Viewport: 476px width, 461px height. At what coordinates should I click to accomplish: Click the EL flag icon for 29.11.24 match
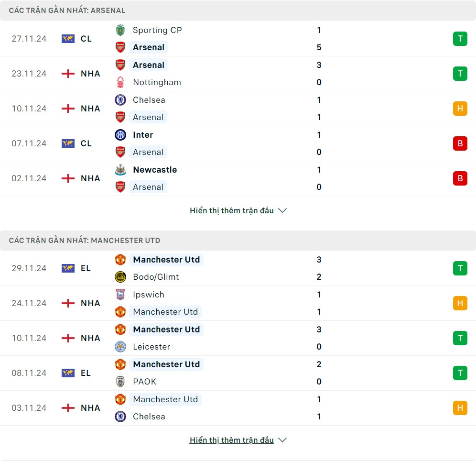coord(68,268)
